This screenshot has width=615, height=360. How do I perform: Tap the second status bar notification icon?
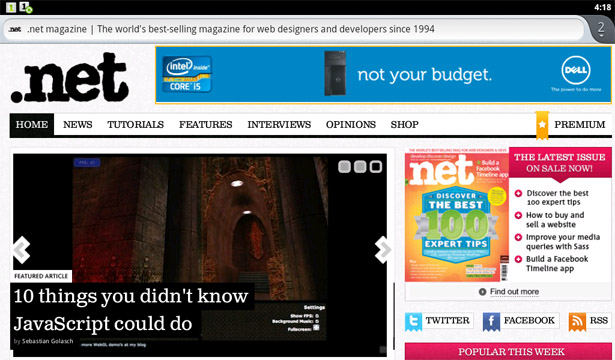point(26,7)
